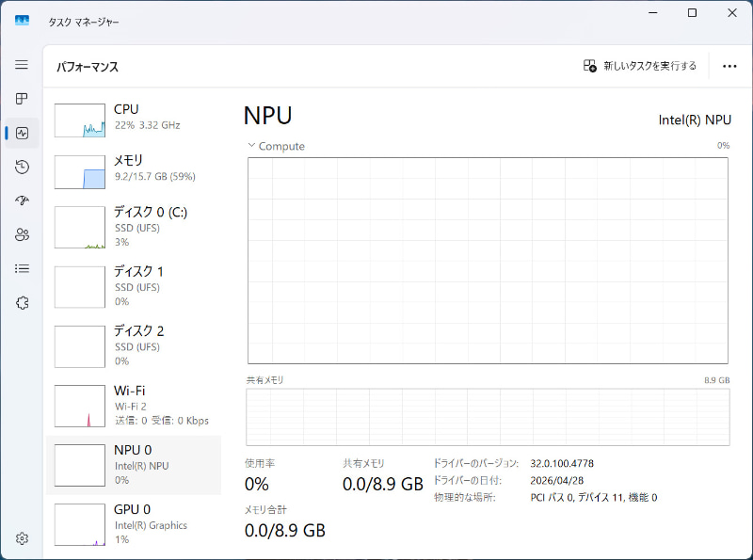Open the Processes page icon
Image resolution: width=753 pixels, height=560 pixels.
tap(22, 99)
